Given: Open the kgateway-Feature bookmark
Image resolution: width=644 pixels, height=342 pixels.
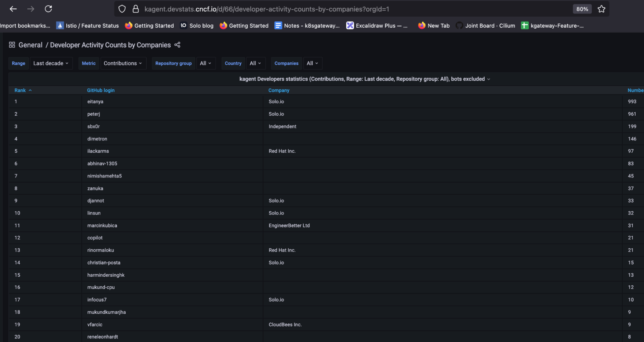Looking at the screenshot, I should point(553,26).
